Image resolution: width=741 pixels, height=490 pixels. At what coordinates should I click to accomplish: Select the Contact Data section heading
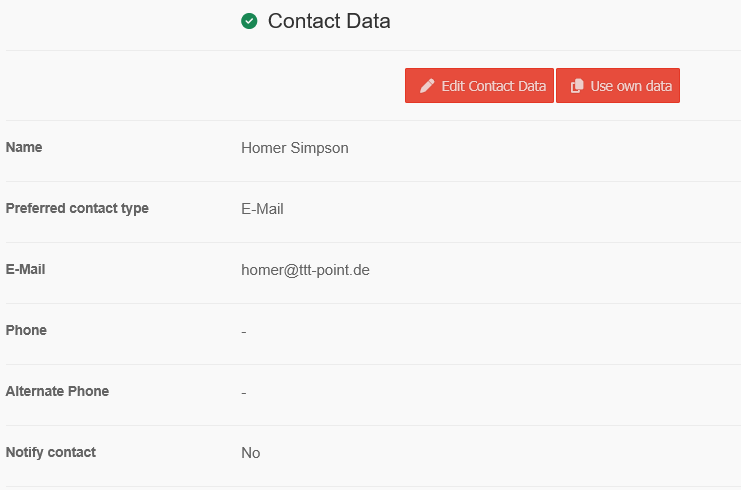[x=329, y=21]
